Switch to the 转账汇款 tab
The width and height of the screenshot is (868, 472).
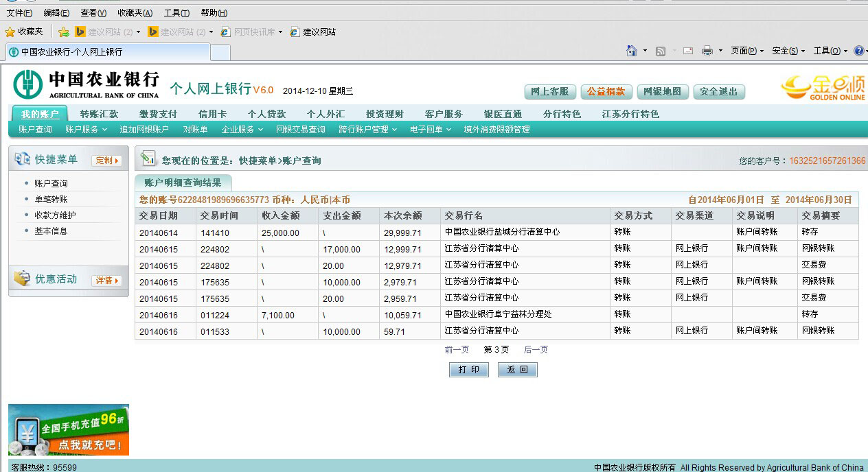(x=99, y=114)
